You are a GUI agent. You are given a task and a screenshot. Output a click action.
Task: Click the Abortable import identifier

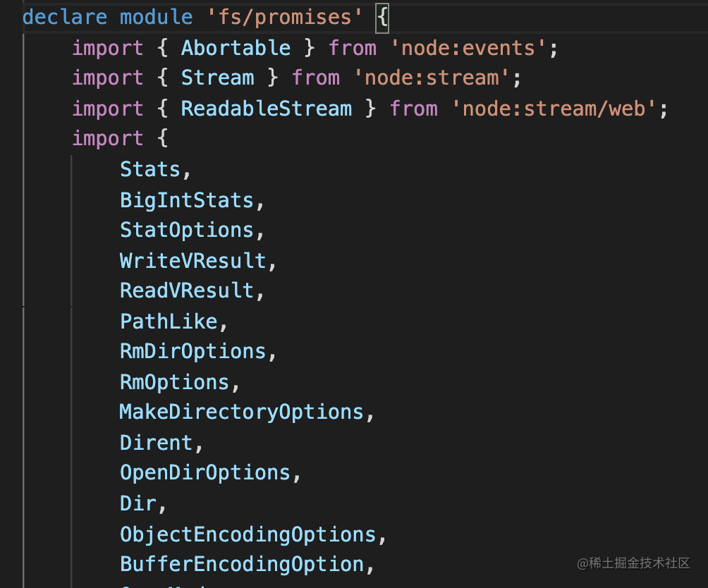[x=236, y=48]
